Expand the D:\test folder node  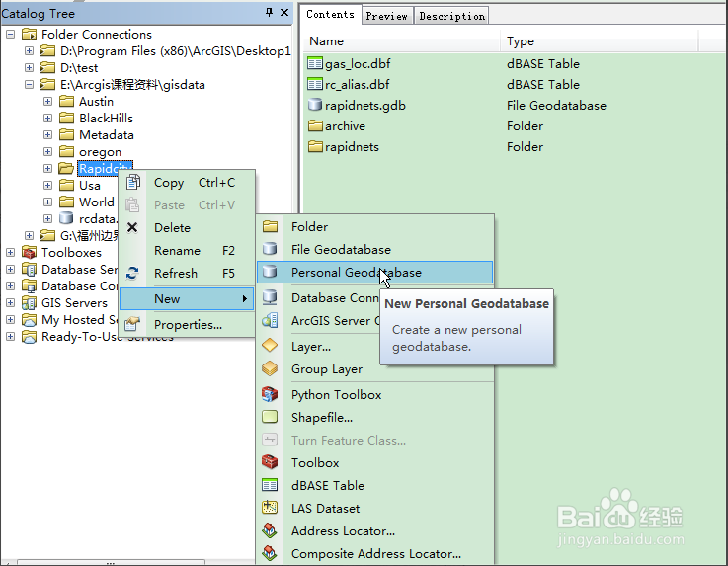coord(29,68)
